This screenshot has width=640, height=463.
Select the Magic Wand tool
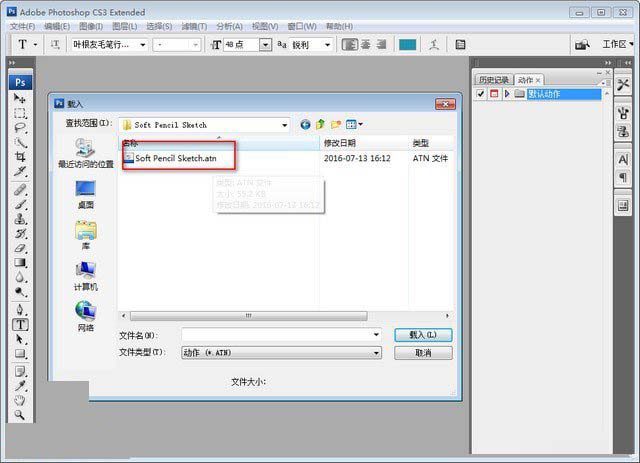pos(20,142)
